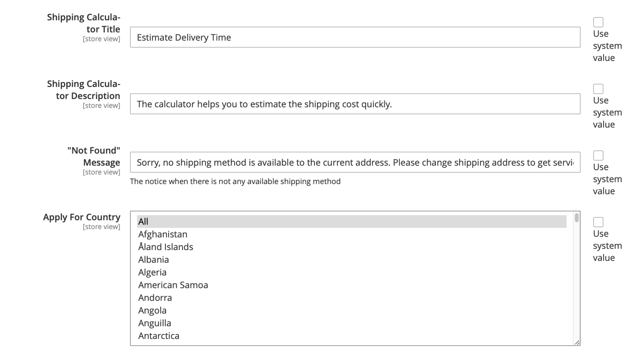Viewport: 644px width, 350px height.
Task: Click on the Shipping Calculator Description input field
Action: click(355, 104)
